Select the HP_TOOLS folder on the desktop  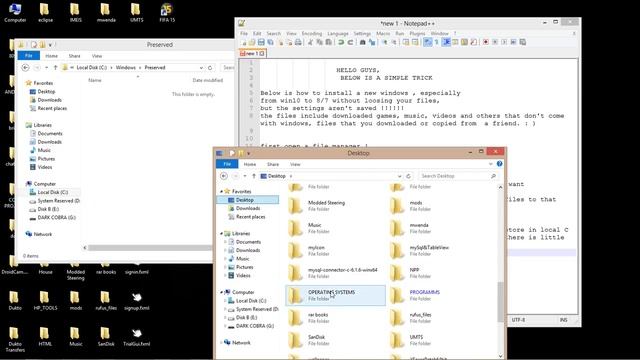pos(45,301)
